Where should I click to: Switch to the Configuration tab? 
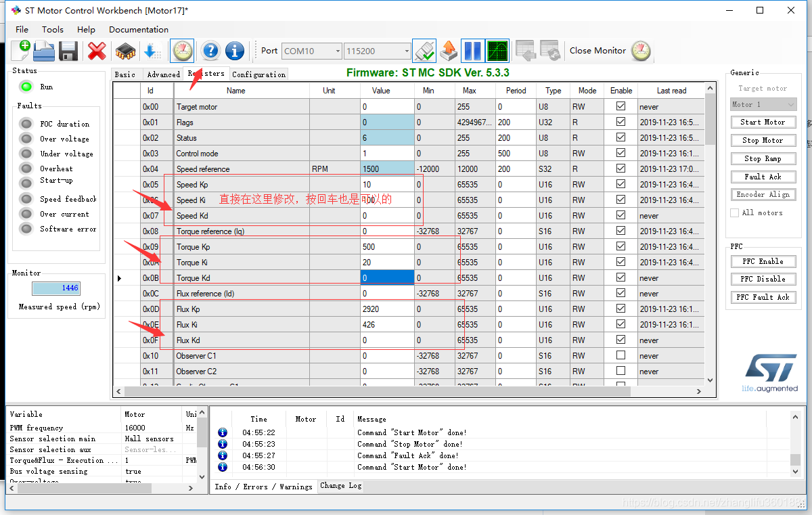[259, 74]
